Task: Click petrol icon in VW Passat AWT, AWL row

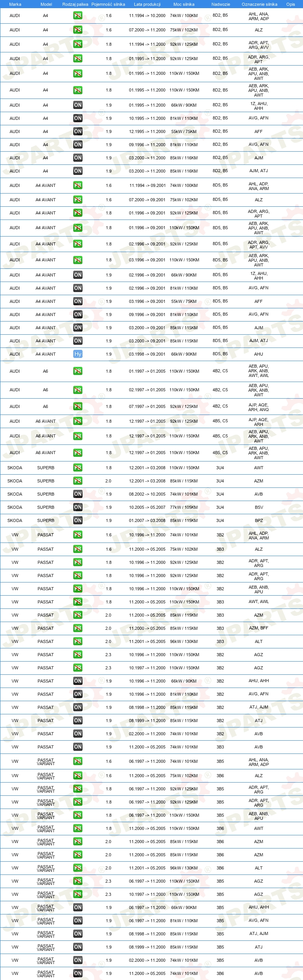Action: [x=78, y=602]
